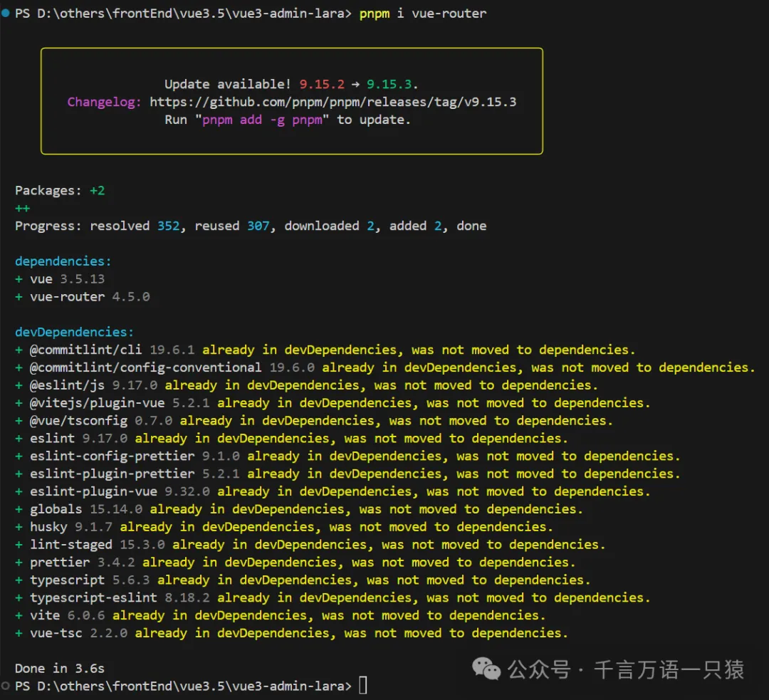
Task: Click the blue command status dot beside the first prompt
Action: 6,14
